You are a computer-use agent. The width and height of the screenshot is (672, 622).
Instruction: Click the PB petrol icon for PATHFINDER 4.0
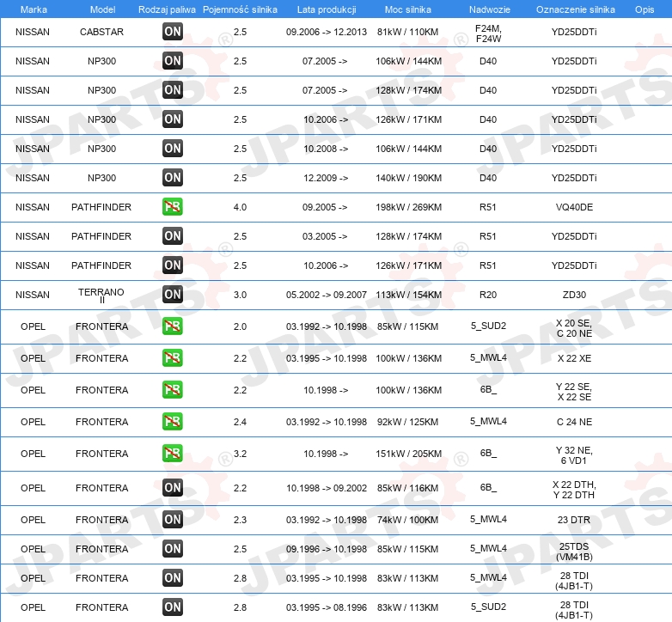pos(173,206)
